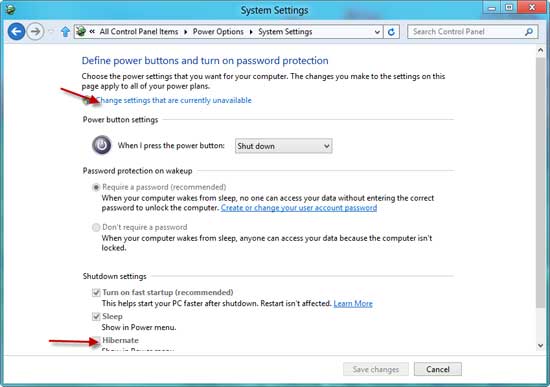Go to Power Options breadcrumb
Image resolution: width=550 pixels, height=387 pixels.
tap(218, 32)
